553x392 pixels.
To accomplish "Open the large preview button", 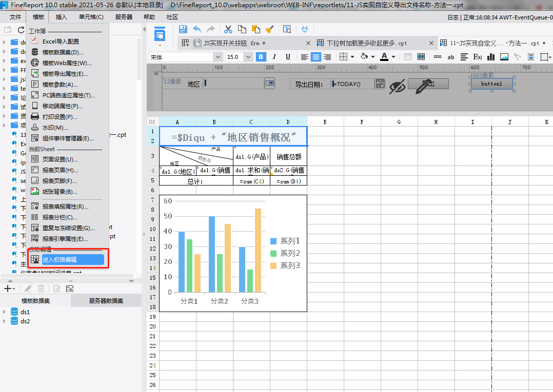I will tap(160, 34).
